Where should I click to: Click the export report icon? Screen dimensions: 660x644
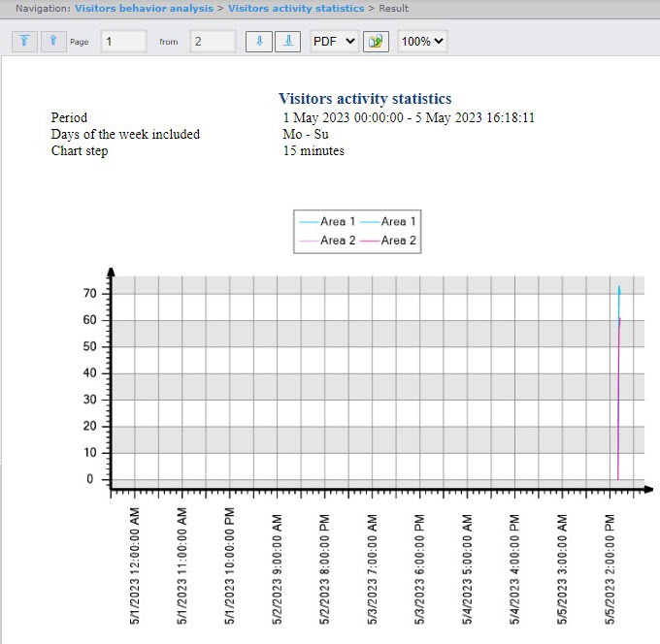click(376, 42)
